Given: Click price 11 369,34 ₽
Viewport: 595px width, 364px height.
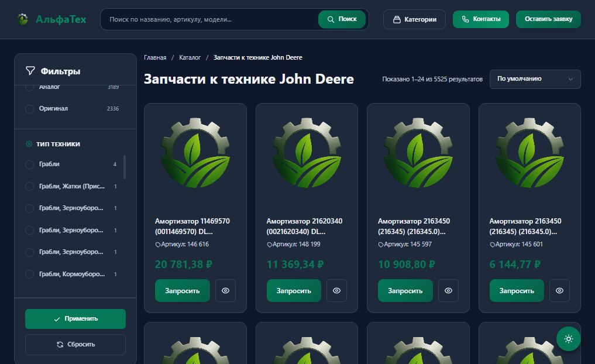Looking at the screenshot, I should tap(295, 264).
